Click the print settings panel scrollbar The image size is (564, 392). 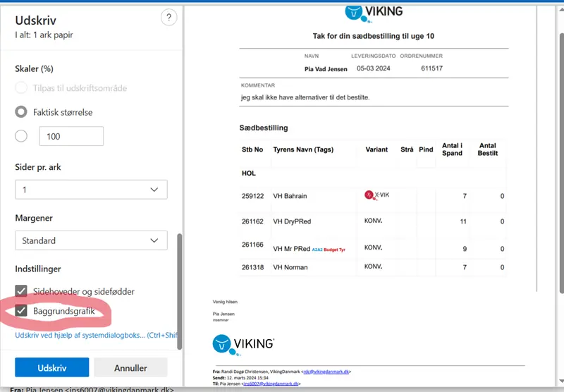point(179,289)
